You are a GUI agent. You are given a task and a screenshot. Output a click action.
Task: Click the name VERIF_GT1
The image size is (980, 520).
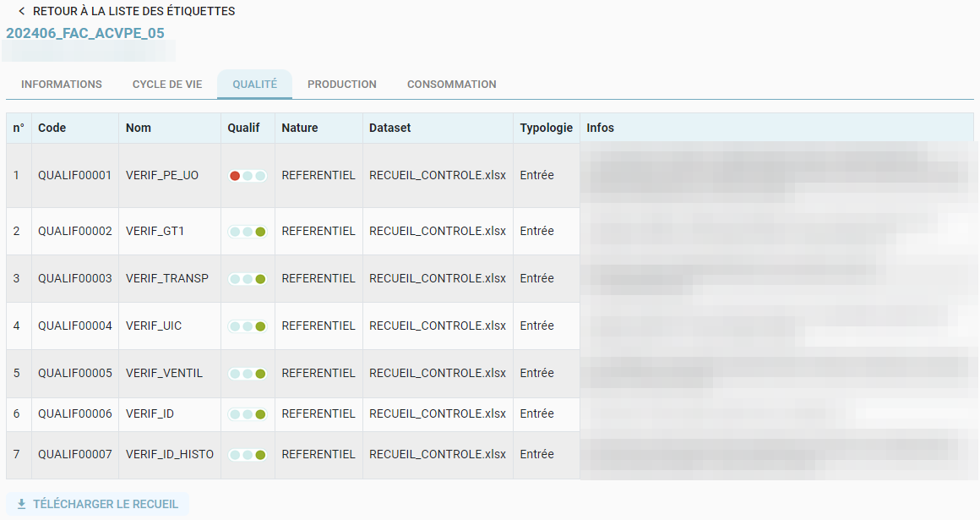155,231
